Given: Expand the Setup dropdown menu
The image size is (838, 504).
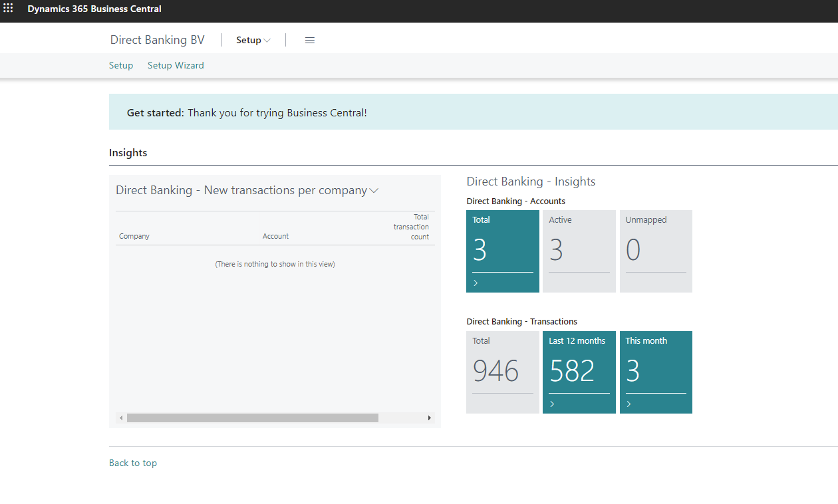Looking at the screenshot, I should pos(253,40).
